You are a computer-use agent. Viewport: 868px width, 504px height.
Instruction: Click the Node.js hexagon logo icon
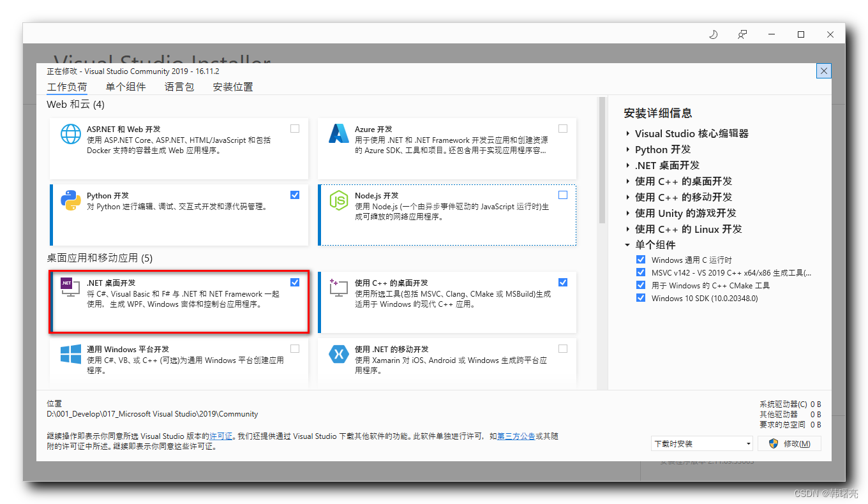coord(339,200)
